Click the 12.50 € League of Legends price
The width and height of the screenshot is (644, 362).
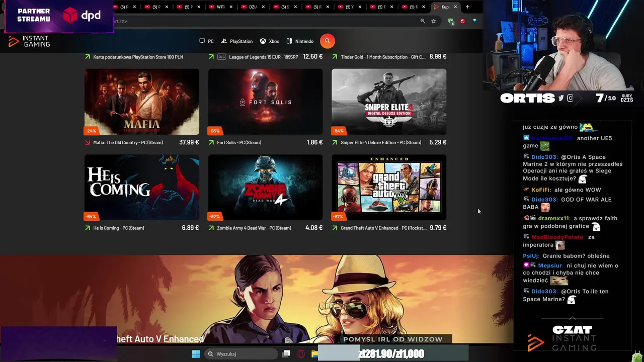pos(313,57)
